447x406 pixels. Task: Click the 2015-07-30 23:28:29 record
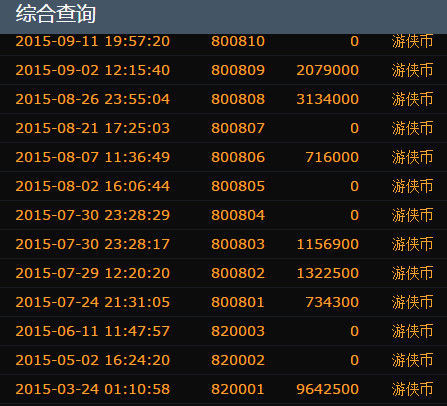223,215
